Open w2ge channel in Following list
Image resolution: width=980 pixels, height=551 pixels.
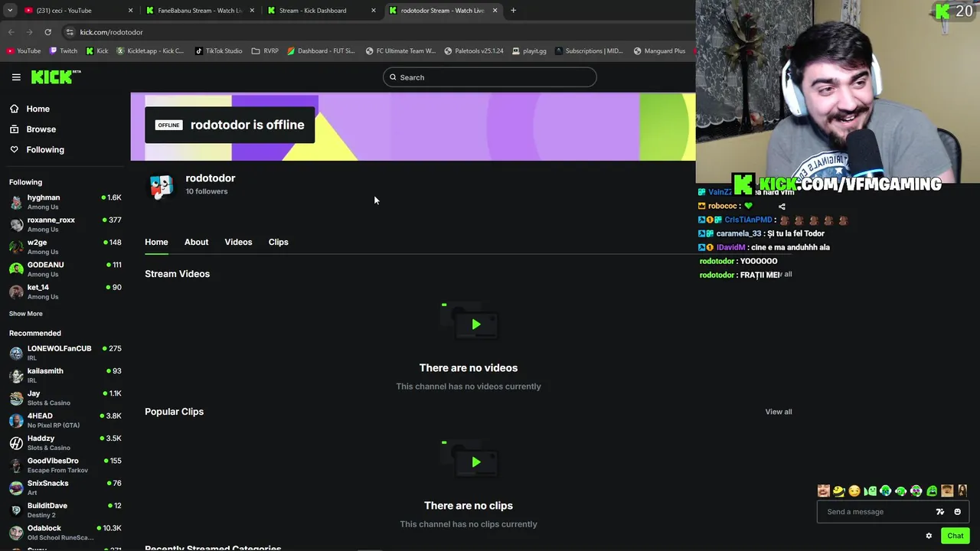point(65,246)
